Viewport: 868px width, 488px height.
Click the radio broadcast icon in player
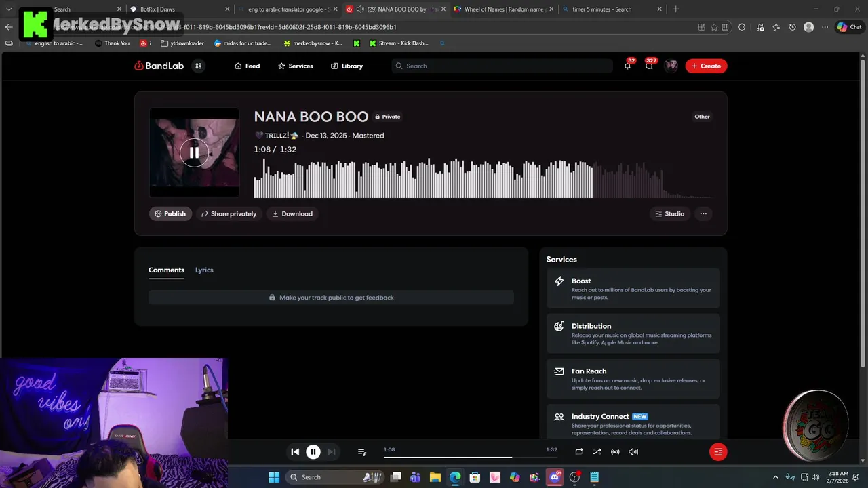click(x=615, y=451)
